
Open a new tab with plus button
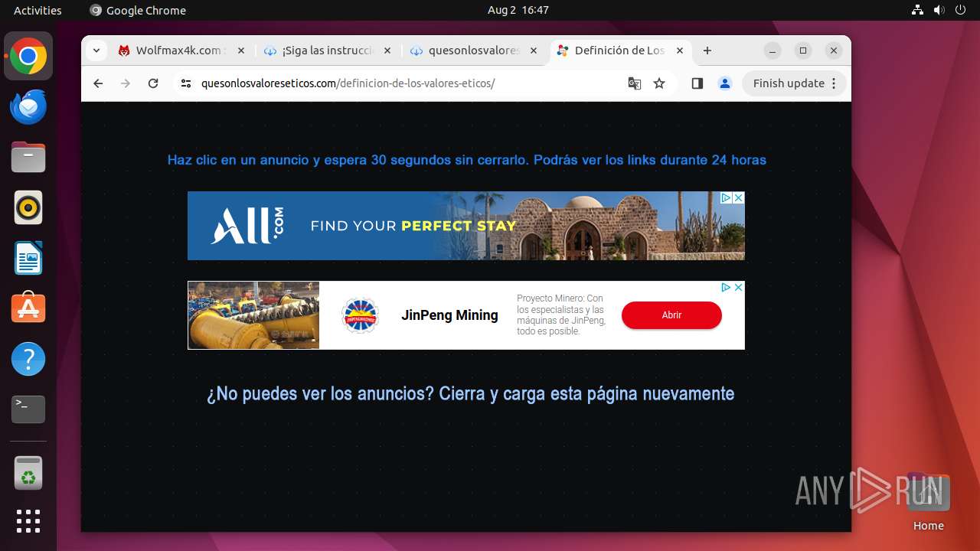[707, 51]
